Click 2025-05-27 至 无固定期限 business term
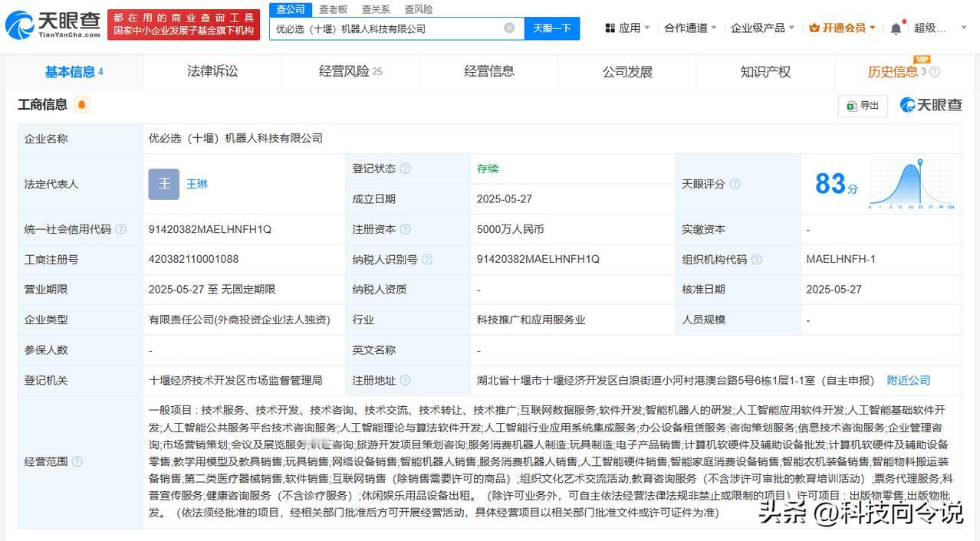Viewport: 980px width, 541px height. tap(212, 290)
